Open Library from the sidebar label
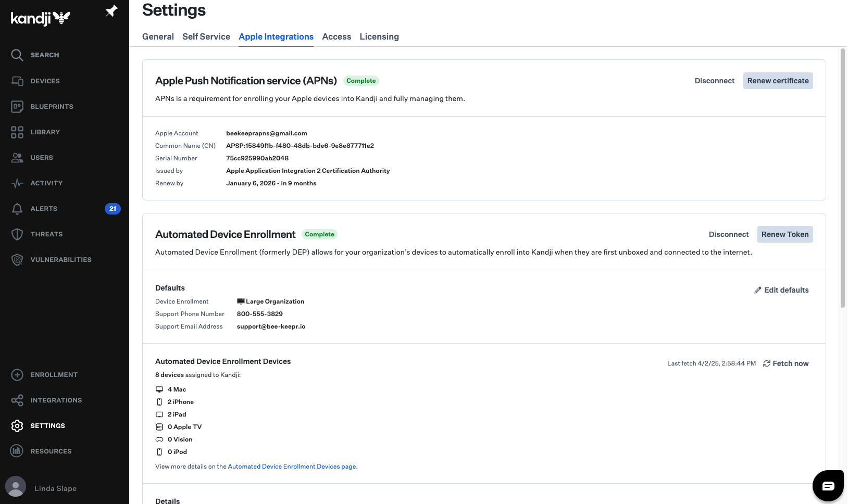Viewport: 848px width, 504px height. tap(45, 132)
